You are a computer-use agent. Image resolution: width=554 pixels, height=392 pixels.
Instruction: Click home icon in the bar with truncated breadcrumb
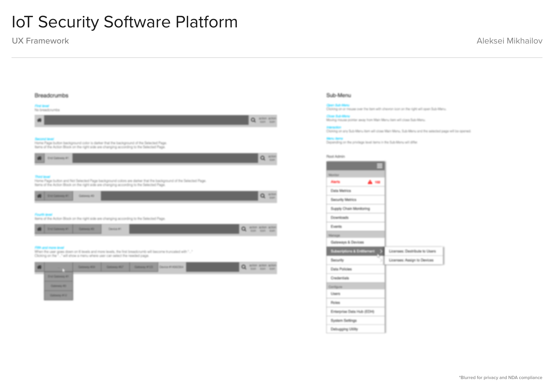click(40, 267)
